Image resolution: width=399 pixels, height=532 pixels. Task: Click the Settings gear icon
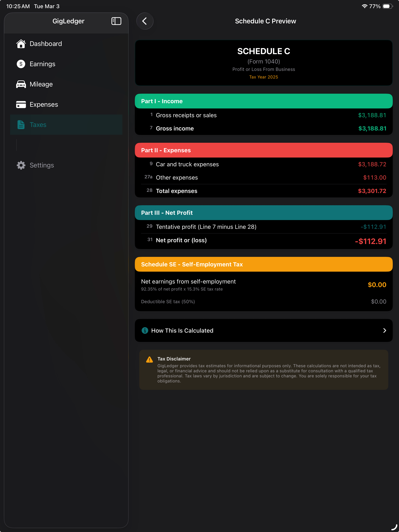coord(21,165)
